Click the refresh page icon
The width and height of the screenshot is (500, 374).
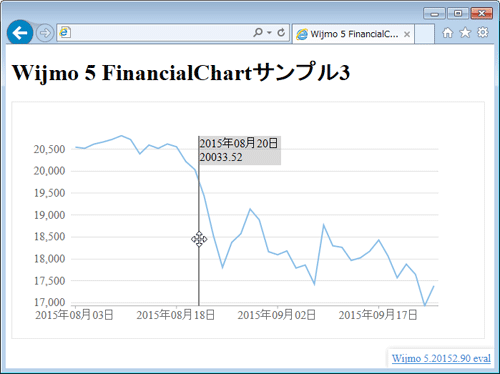(281, 32)
